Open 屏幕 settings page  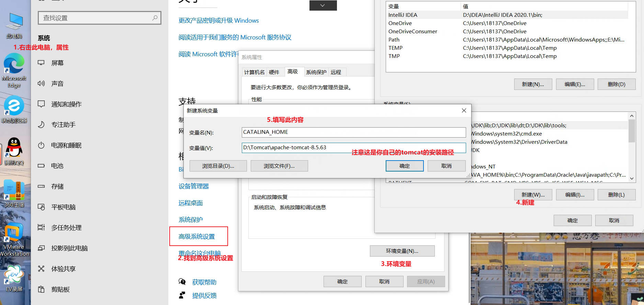tap(58, 63)
